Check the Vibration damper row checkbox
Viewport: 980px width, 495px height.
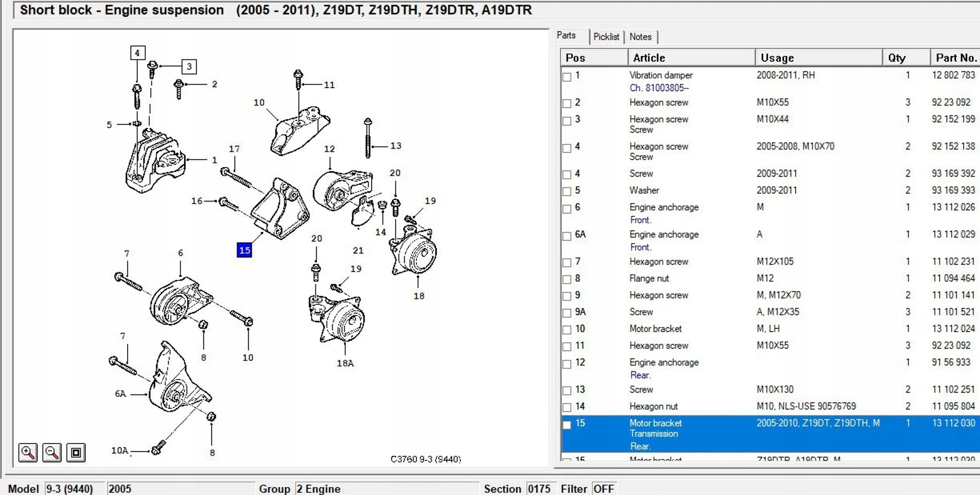(x=567, y=77)
